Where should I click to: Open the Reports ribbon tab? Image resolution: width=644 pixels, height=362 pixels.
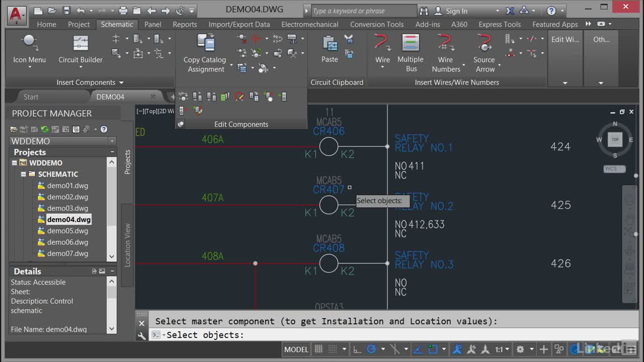[x=185, y=24]
